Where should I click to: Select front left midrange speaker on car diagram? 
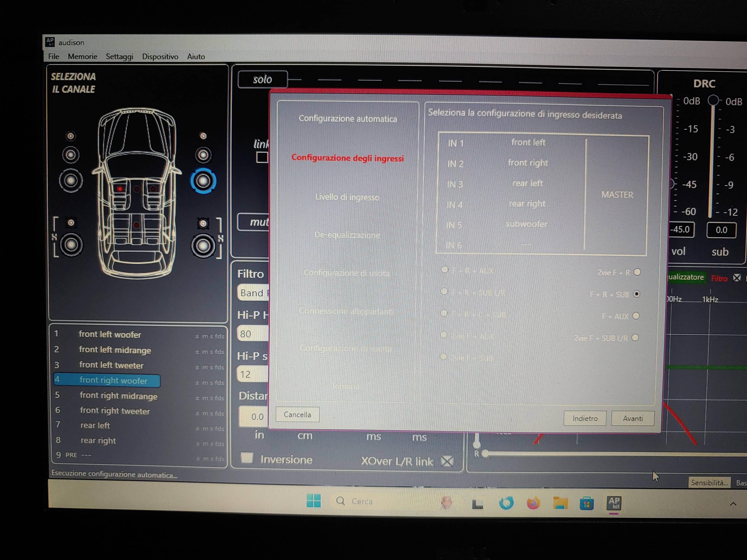click(71, 155)
